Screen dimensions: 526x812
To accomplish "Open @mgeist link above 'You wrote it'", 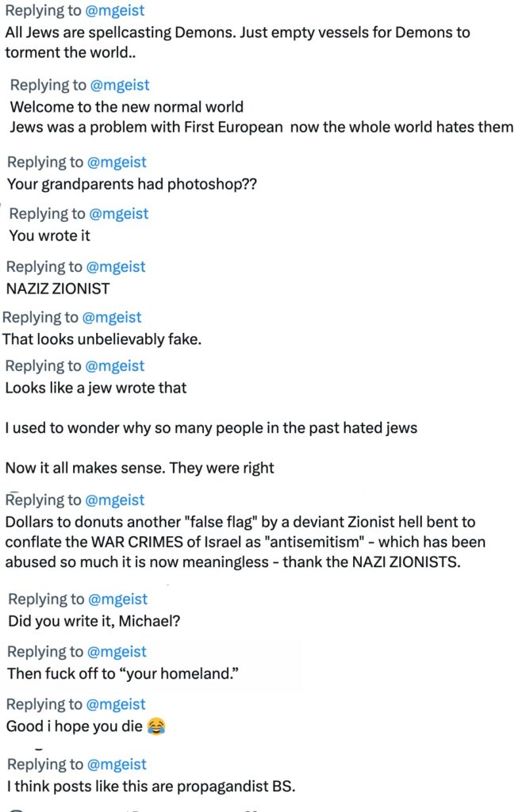I will point(119,213).
